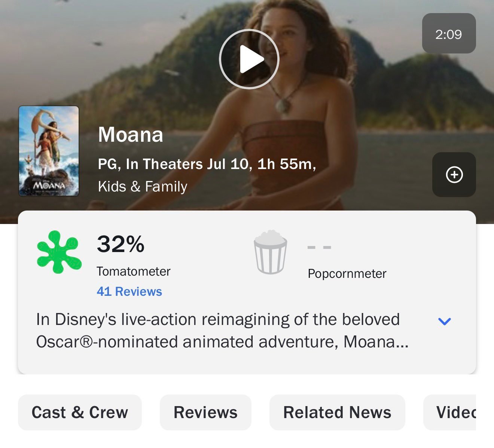Click the empty Popcornmeter score dashes

pyautogui.click(x=319, y=247)
